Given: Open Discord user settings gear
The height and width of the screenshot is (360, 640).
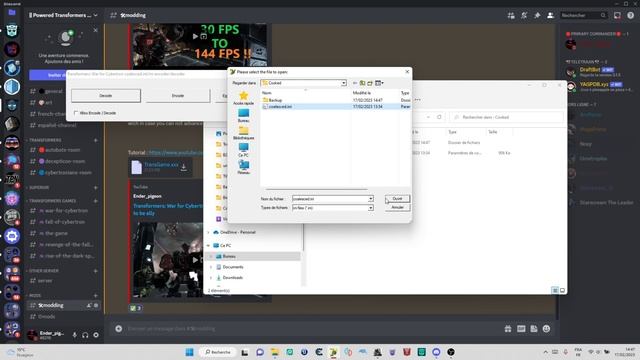Looking at the screenshot, I should [x=96, y=335].
